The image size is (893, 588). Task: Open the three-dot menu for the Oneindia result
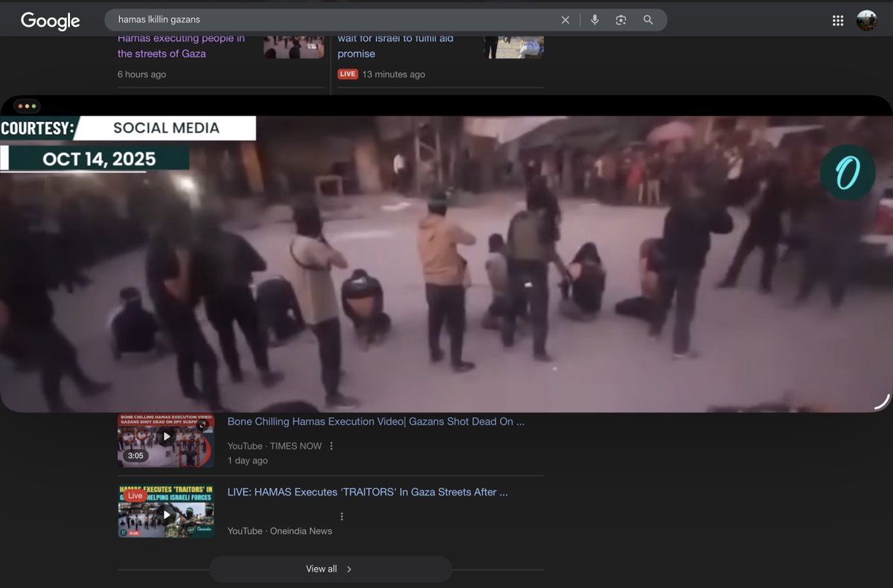tap(342, 517)
